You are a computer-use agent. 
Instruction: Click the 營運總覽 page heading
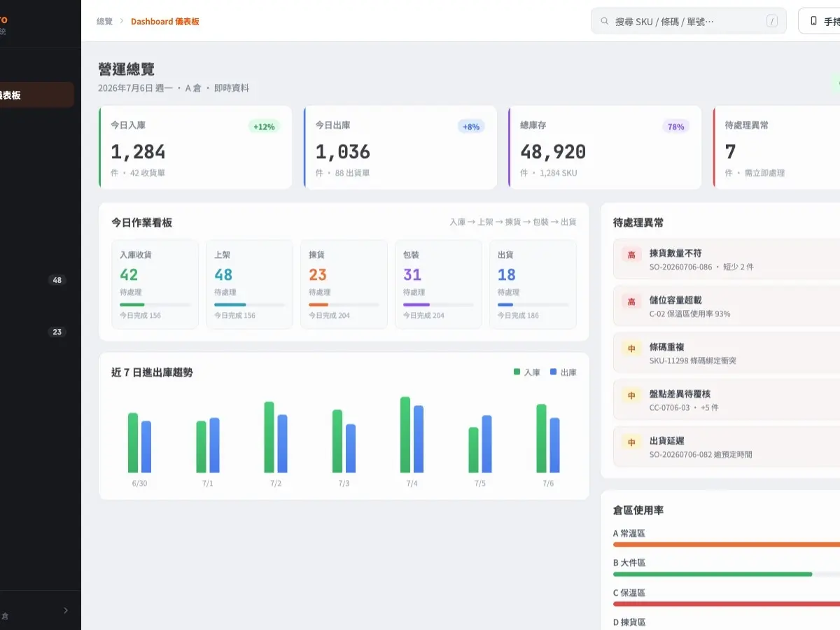[x=127, y=69]
